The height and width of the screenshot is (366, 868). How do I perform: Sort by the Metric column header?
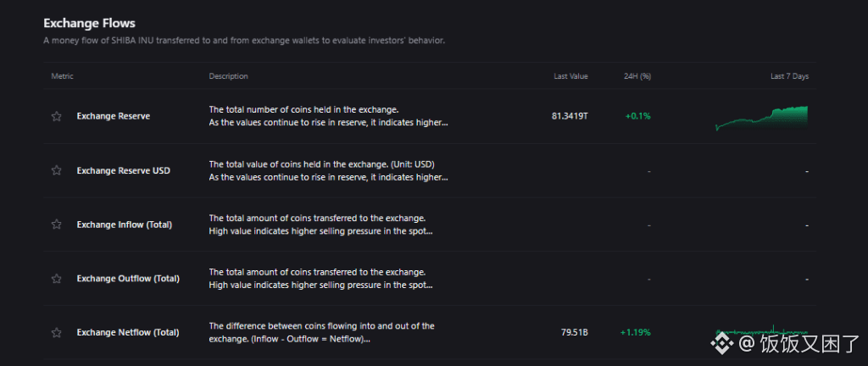[x=63, y=76]
